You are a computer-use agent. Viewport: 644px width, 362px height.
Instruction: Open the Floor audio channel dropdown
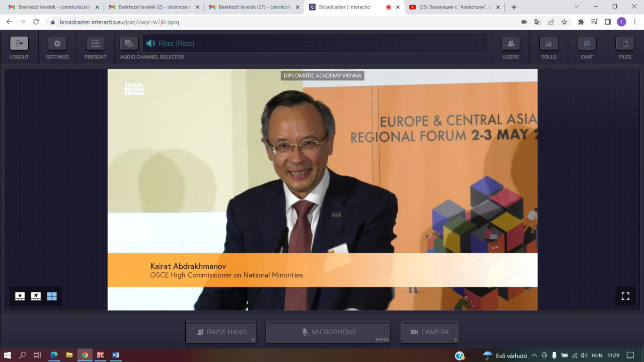pyautogui.click(x=314, y=43)
